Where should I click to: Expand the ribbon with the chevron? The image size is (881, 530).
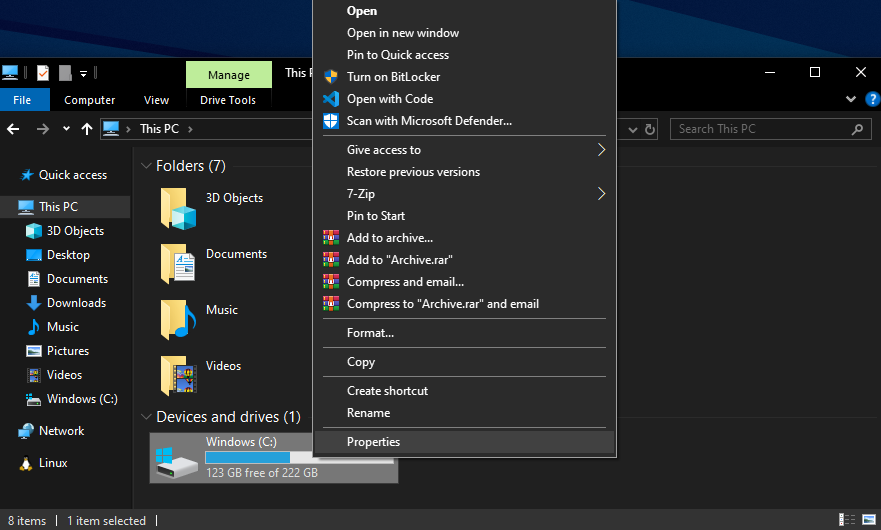851,99
